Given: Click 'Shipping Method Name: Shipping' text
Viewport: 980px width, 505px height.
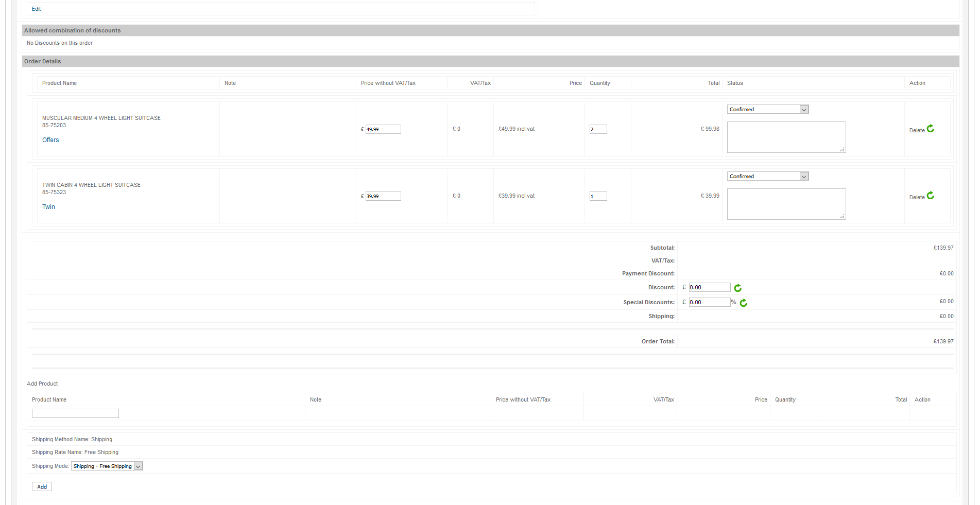Looking at the screenshot, I should coord(72,440).
